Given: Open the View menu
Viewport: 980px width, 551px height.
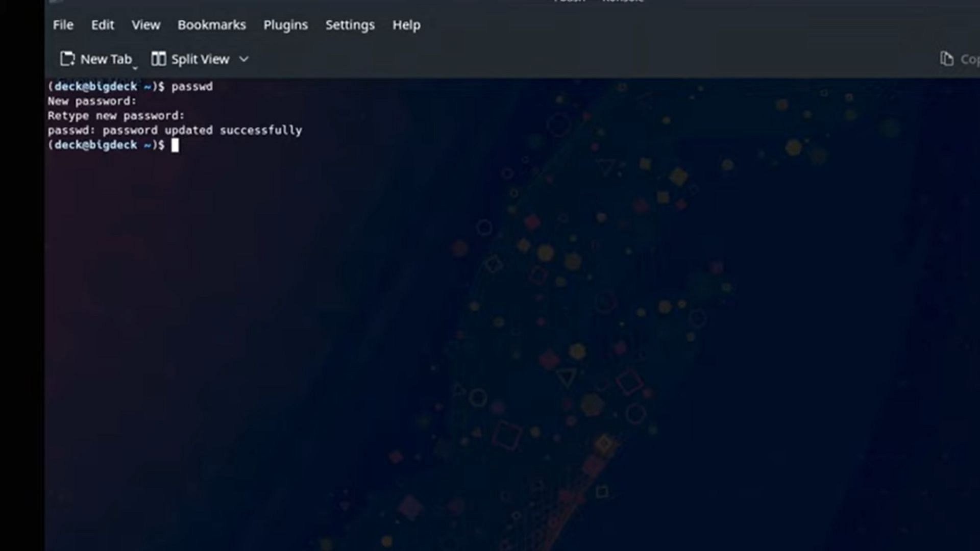Looking at the screenshot, I should 145,25.
